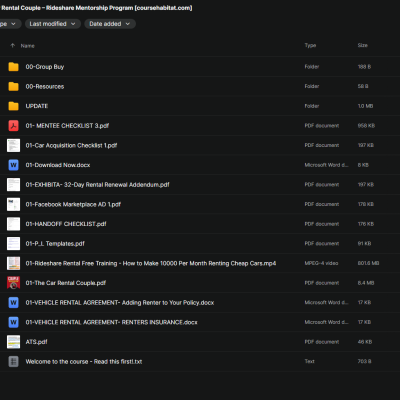Toggle the sort direction arrow beside Name
The image size is (400, 400).
click(x=13, y=46)
